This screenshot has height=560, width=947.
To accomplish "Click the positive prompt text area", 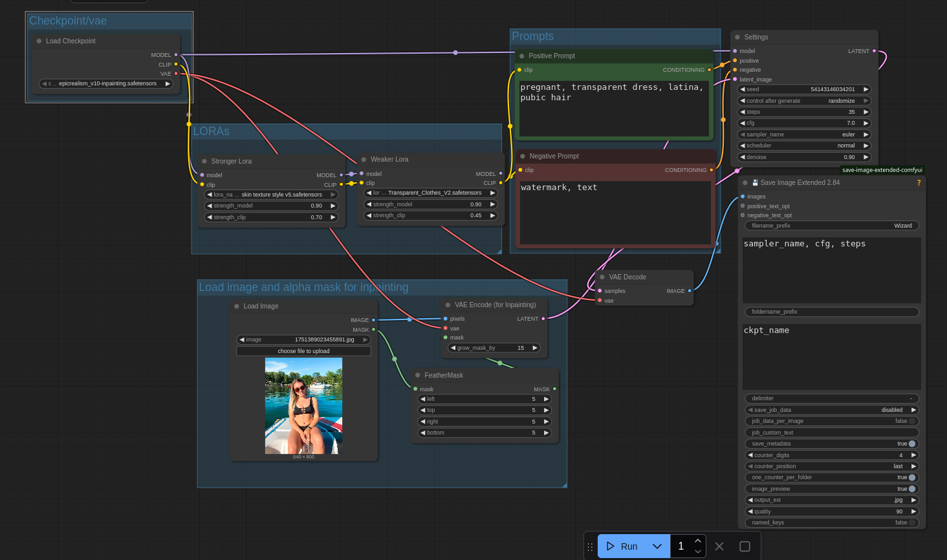I will click(615, 108).
